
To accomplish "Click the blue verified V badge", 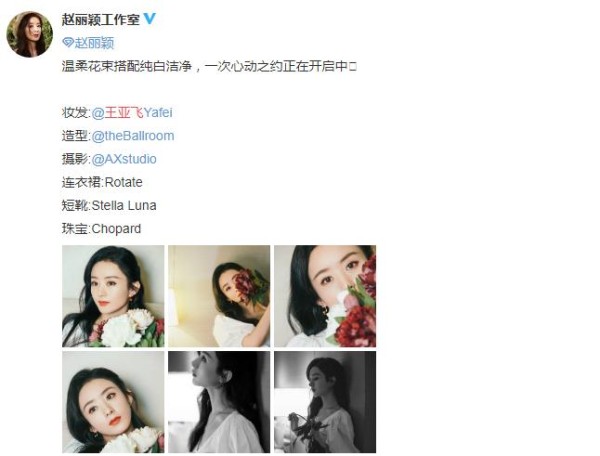I will click(x=150, y=19).
